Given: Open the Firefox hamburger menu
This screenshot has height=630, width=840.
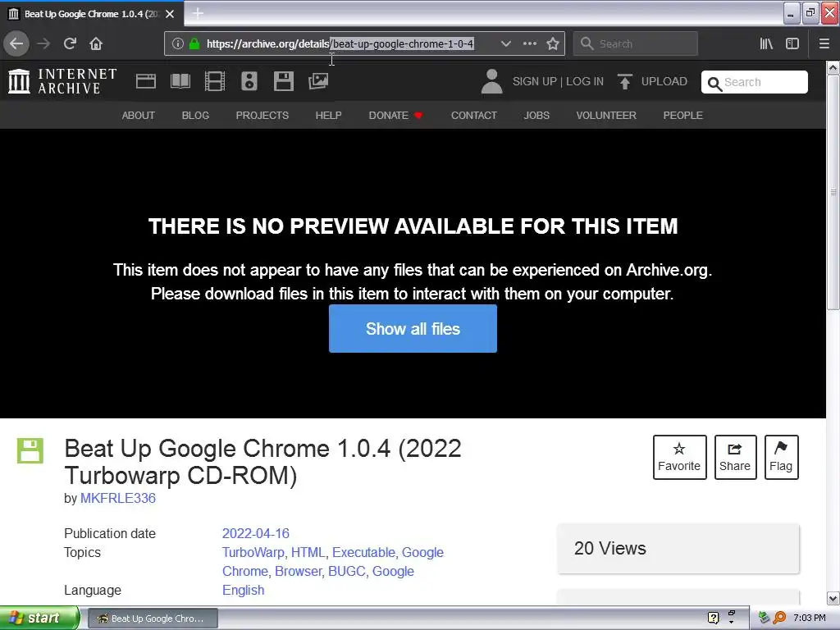Looking at the screenshot, I should pyautogui.click(x=824, y=43).
